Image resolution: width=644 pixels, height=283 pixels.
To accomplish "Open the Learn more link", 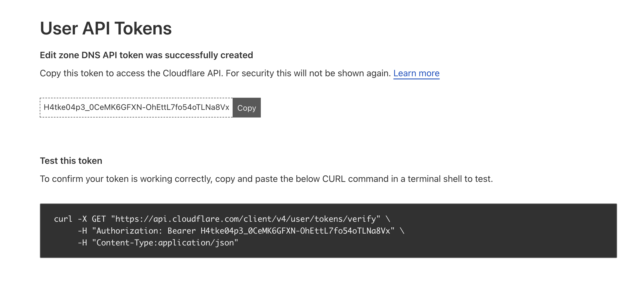I will [416, 73].
